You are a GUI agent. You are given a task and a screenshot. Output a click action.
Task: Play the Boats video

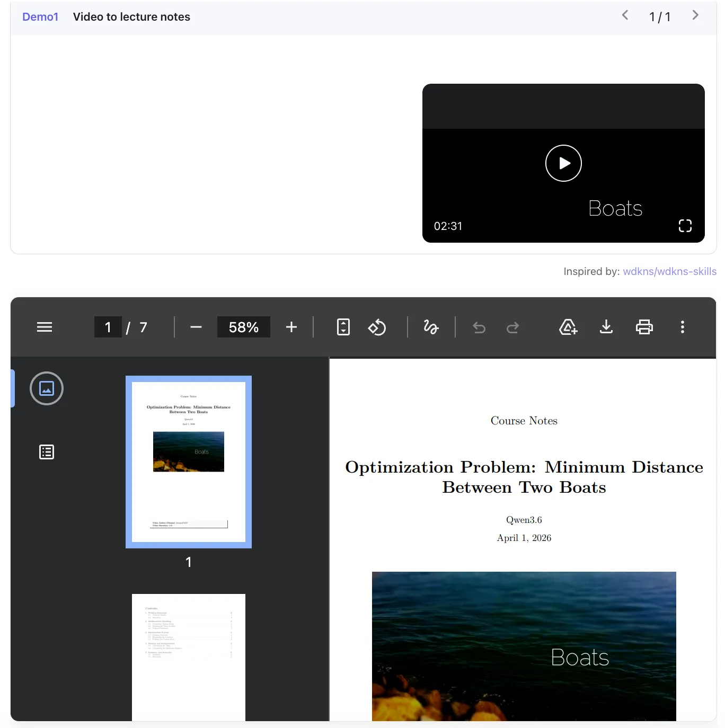tap(563, 163)
